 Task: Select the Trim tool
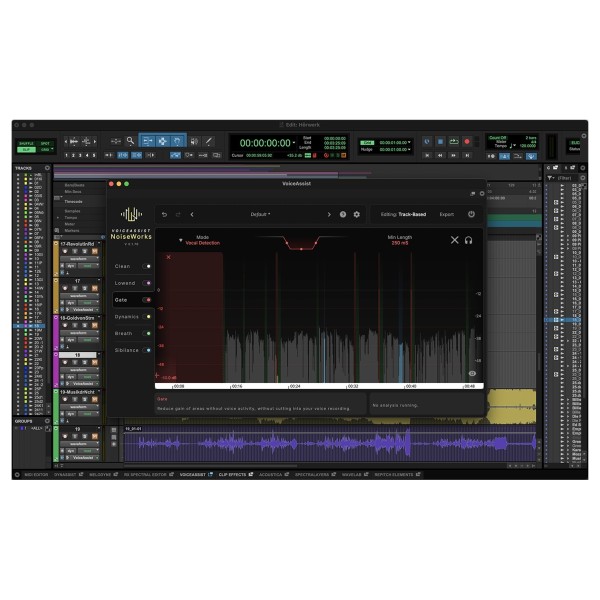(148, 141)
